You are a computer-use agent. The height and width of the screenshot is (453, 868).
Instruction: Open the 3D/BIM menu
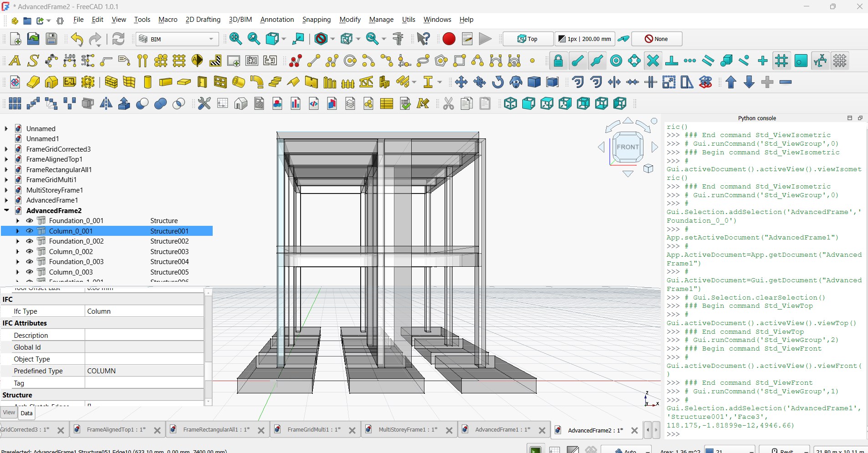[x=240, y=20]
